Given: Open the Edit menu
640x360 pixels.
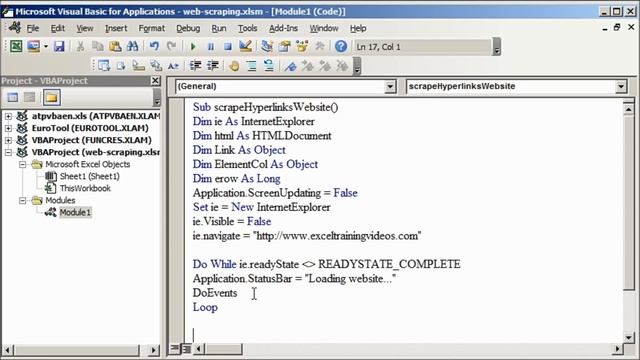Looking at the screenshot, I should [x=58, y=28].
